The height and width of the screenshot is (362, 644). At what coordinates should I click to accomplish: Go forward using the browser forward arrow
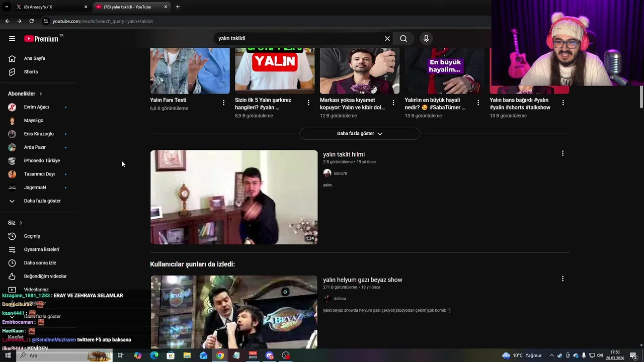tap(19, 21)
